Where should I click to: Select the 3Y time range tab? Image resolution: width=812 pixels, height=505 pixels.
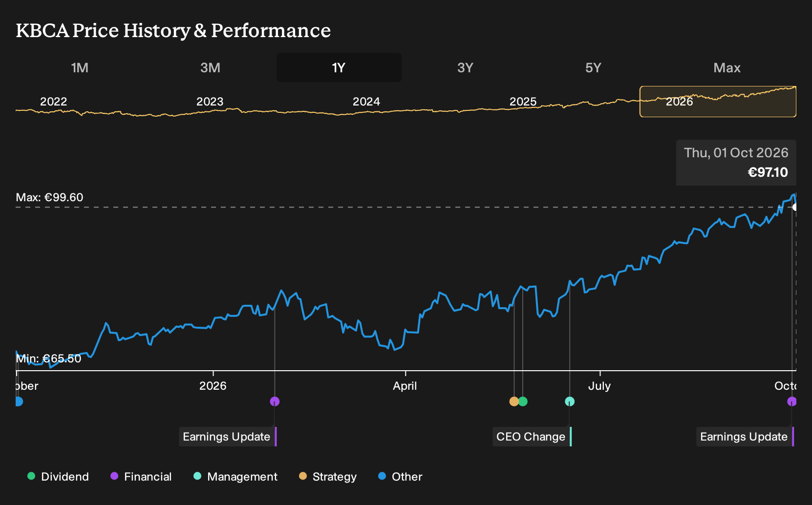pos(465,67)
